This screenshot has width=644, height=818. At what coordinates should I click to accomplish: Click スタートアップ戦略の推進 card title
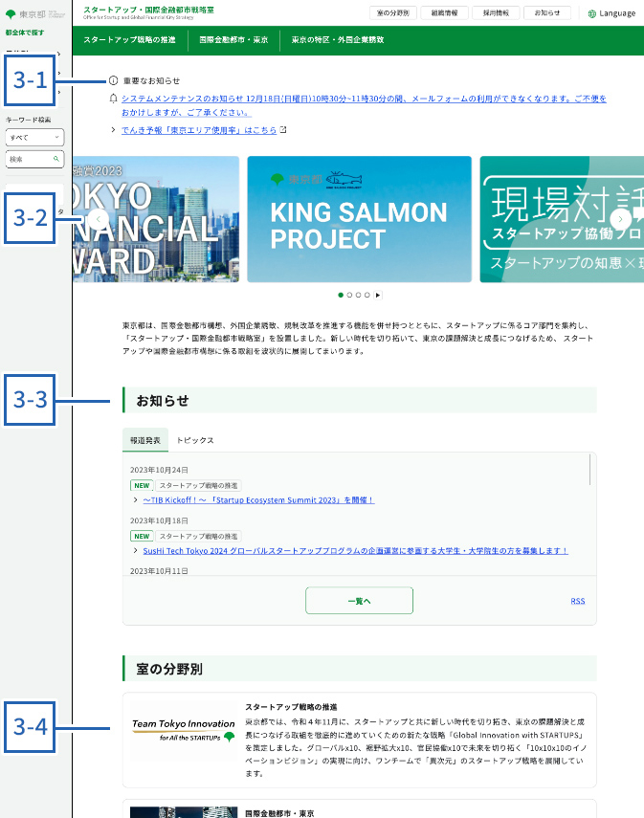291,707
